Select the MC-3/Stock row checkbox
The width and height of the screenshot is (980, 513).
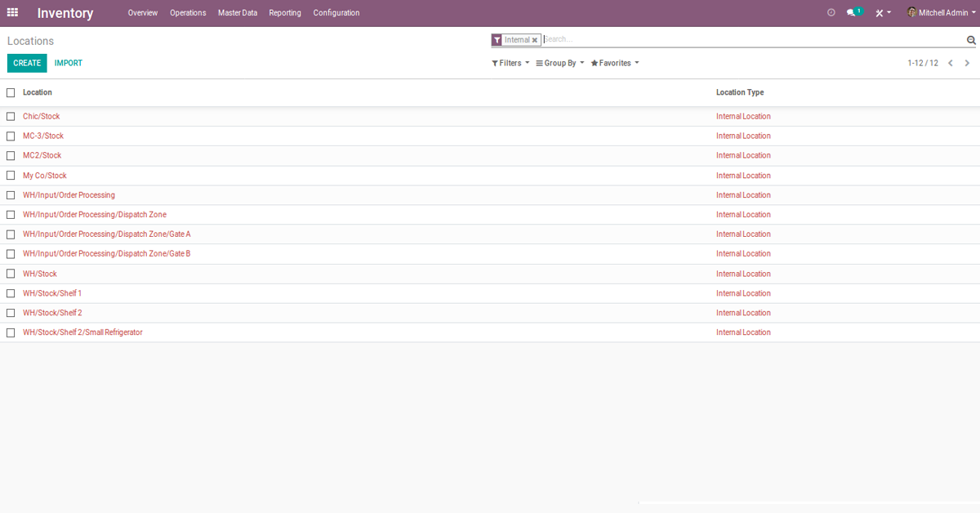[11, 136]
